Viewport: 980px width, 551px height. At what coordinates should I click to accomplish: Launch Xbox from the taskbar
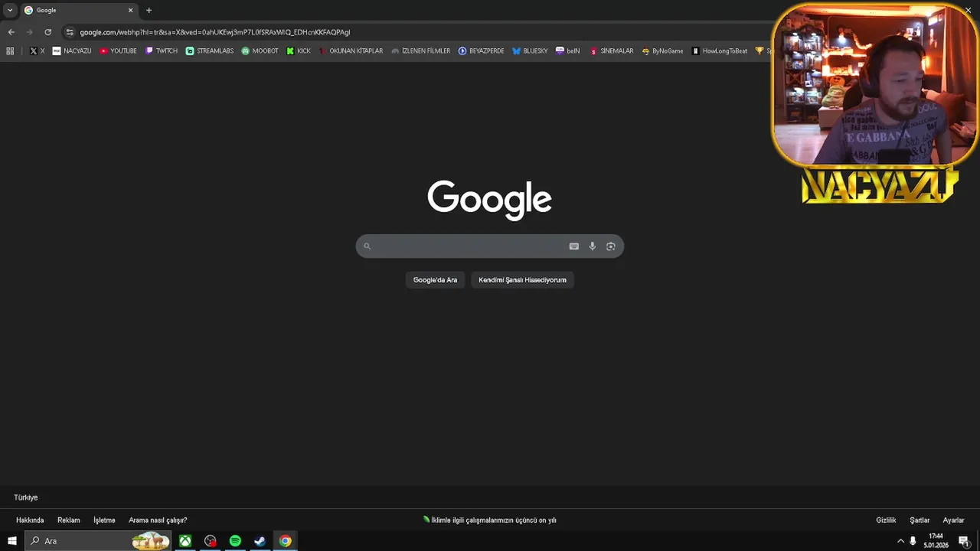tap(185, 541)
